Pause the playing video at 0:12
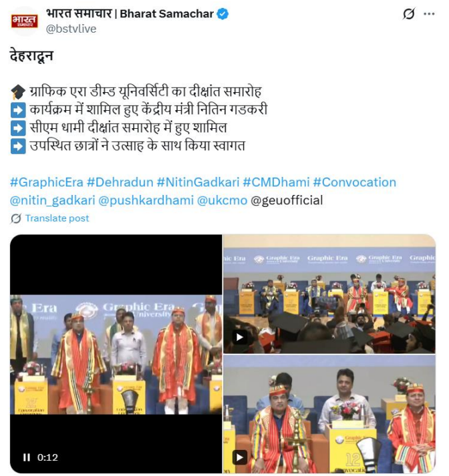Image resolution: width=449 pixels, height=476 pixels. (27, 457)
